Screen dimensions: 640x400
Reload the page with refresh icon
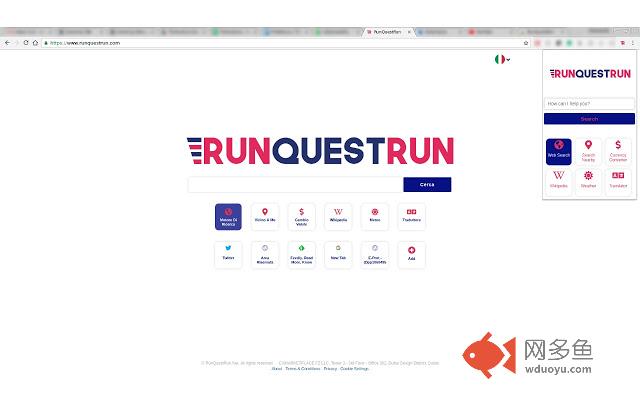[26, 43]
